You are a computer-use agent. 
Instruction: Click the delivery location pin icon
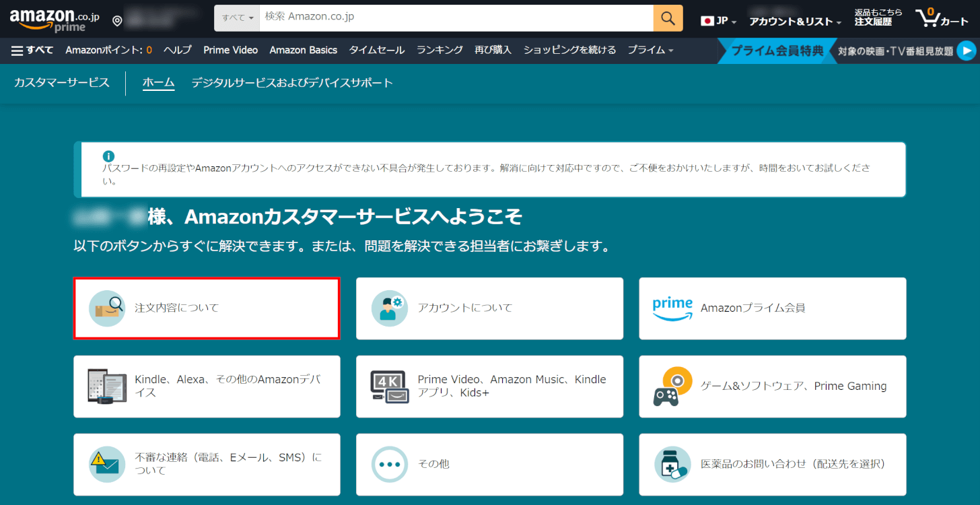[x=117, y=21]
